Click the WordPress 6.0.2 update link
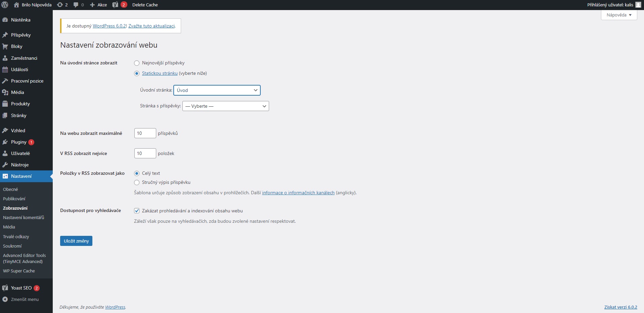The width and height of the screenshot is (644, 313). 109,26
